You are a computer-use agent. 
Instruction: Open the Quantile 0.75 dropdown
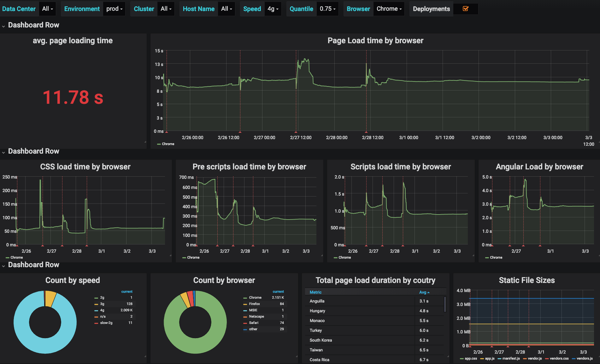pos(327,9)
